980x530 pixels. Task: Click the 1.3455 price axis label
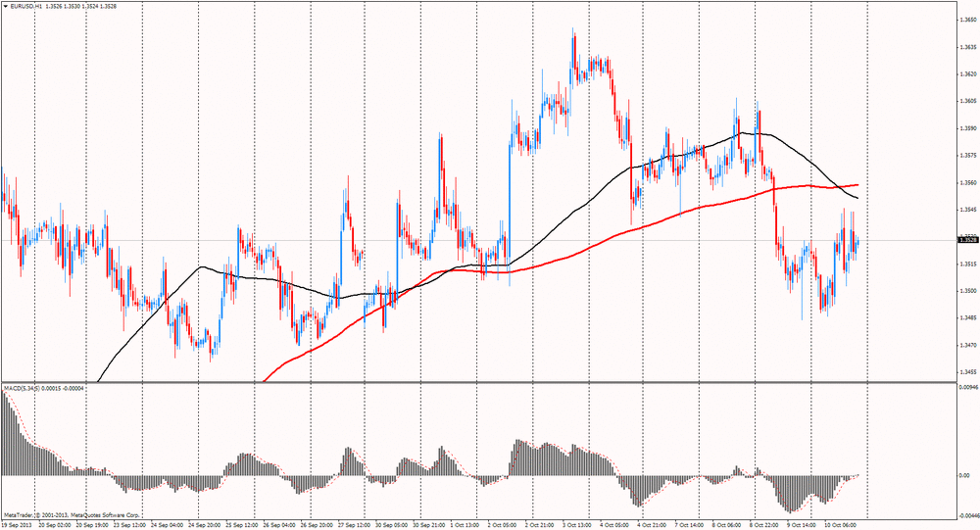tap(967, 372)
